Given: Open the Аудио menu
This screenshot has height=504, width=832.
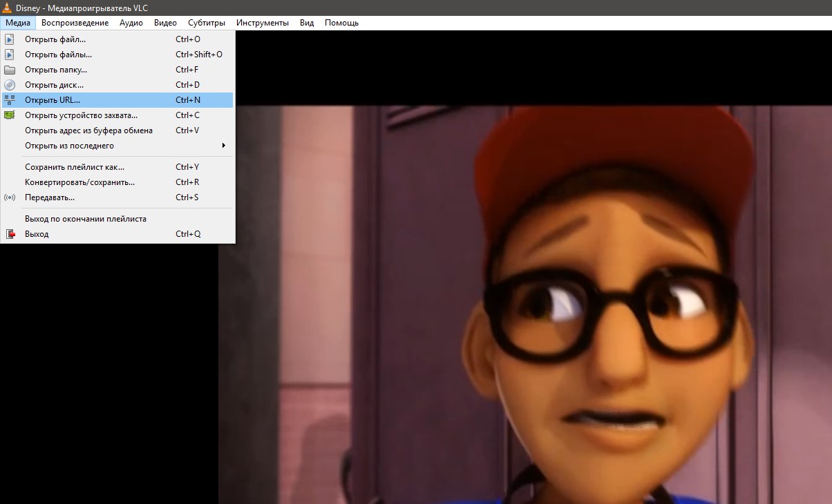Looking at the screenshot, I should tap(131, 23).
